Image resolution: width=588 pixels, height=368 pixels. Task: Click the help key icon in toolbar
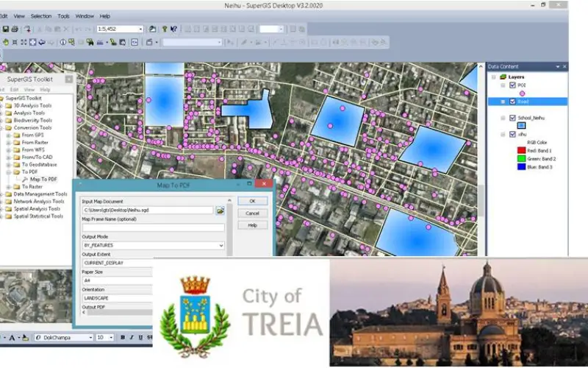point(164,29)
